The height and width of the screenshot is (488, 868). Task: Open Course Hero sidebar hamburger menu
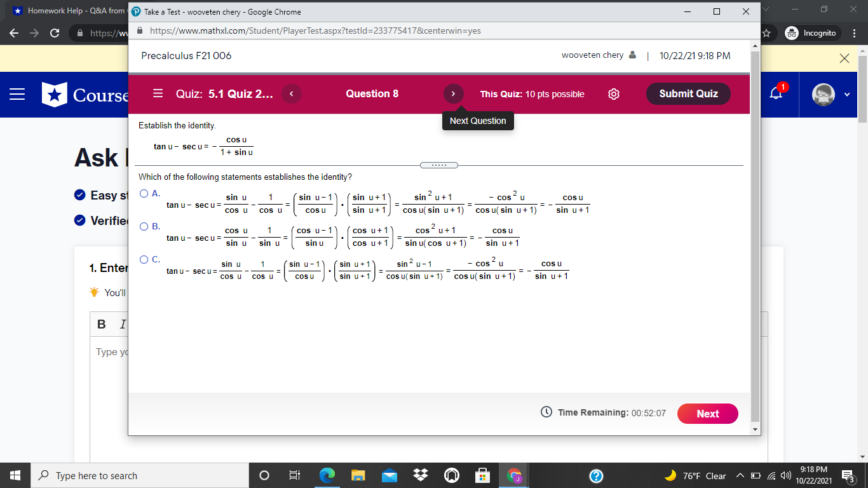tap(18, 94)
